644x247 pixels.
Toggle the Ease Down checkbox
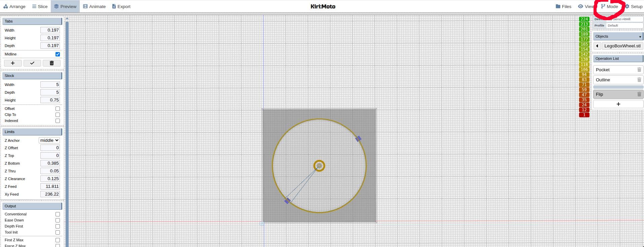58,220
